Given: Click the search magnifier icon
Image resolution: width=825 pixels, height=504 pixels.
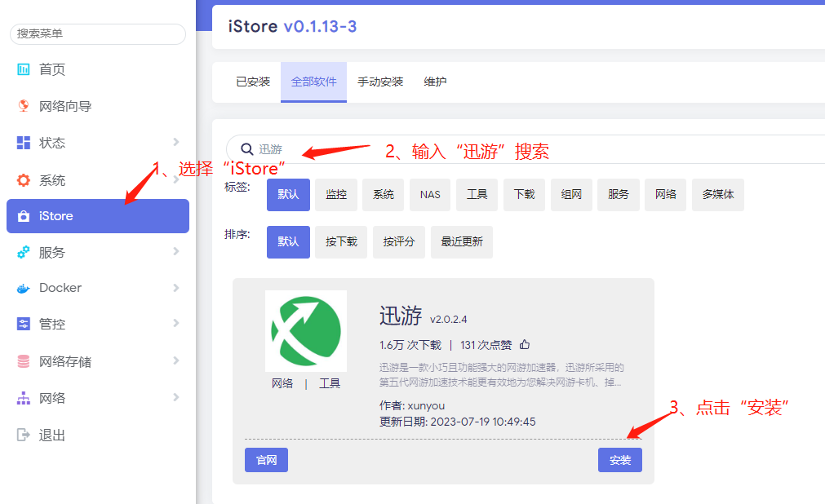Looking at the screenshot, I should (x=246, y=149).
